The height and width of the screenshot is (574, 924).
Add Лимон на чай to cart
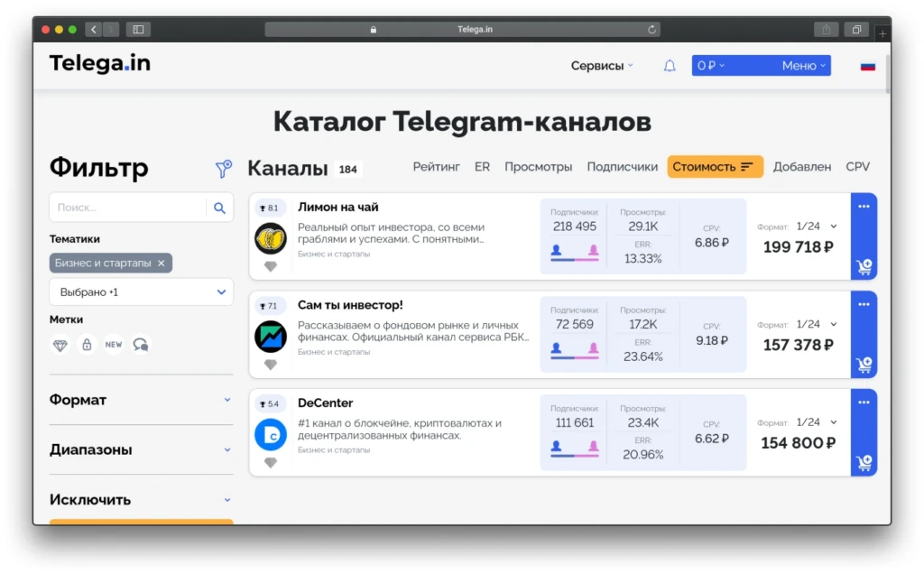[864, 267]
